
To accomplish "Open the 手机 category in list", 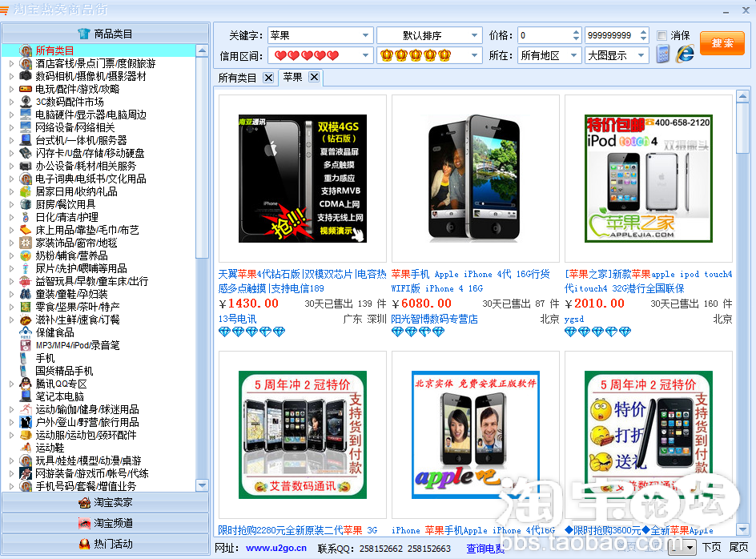I will pos(45,358).
